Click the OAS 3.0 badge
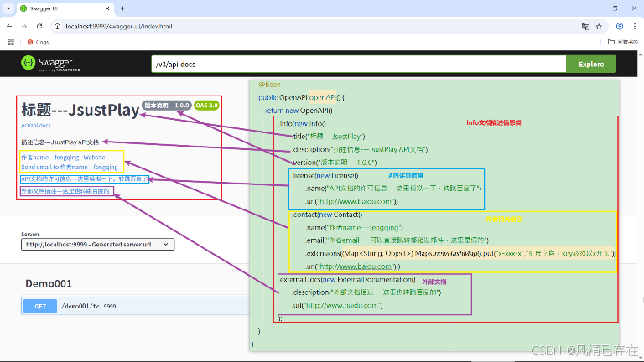The image size is (644, 362). (206, 106)
